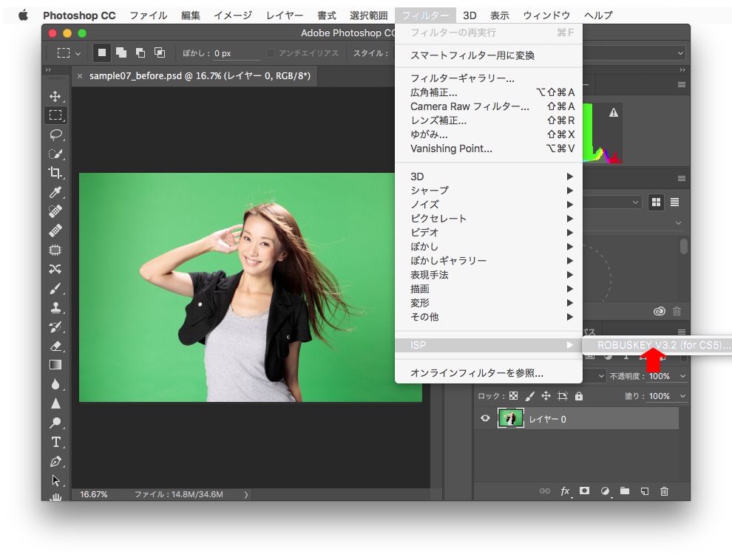Choose ROBUSKEY V3.2 (for CS5)... item
This screenshot has width=732, height=560.
point(657,345)
